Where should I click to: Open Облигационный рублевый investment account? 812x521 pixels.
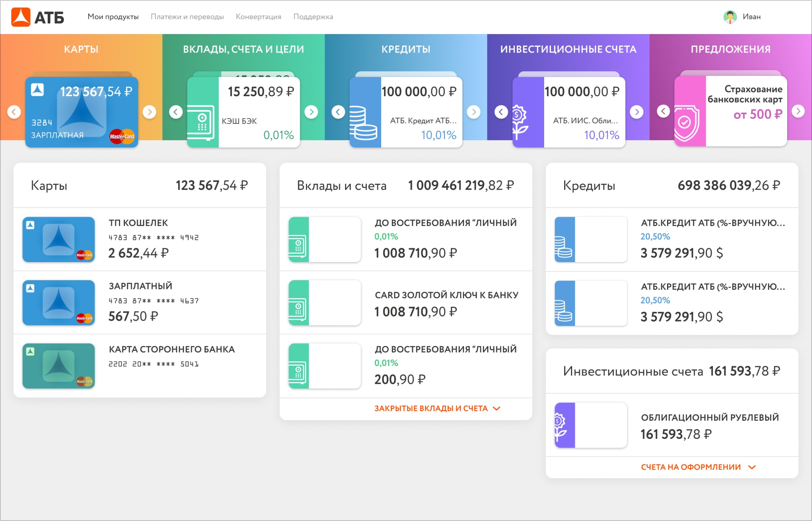[x=709, y=417]
